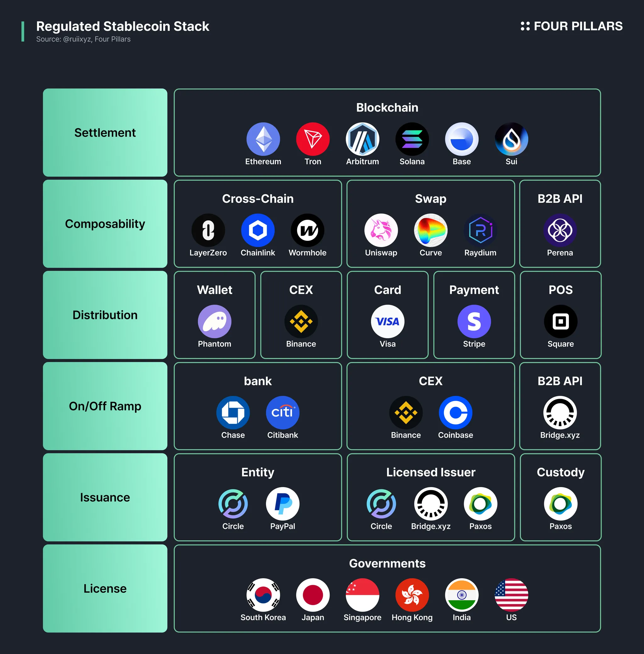Click the Bridge.xyz icon in the On/Off Ramp row

[560, 413]
